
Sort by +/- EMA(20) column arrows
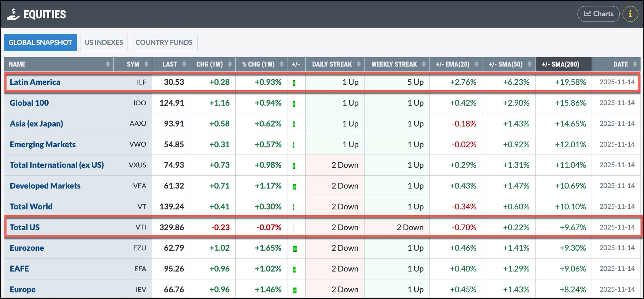tap(476, 64)
